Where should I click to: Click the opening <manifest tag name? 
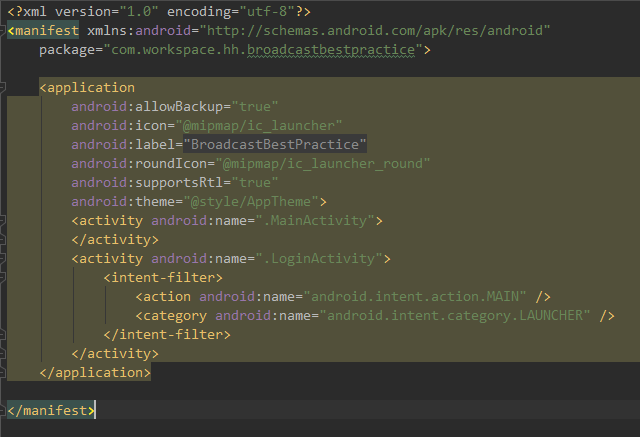click(43, 30)
